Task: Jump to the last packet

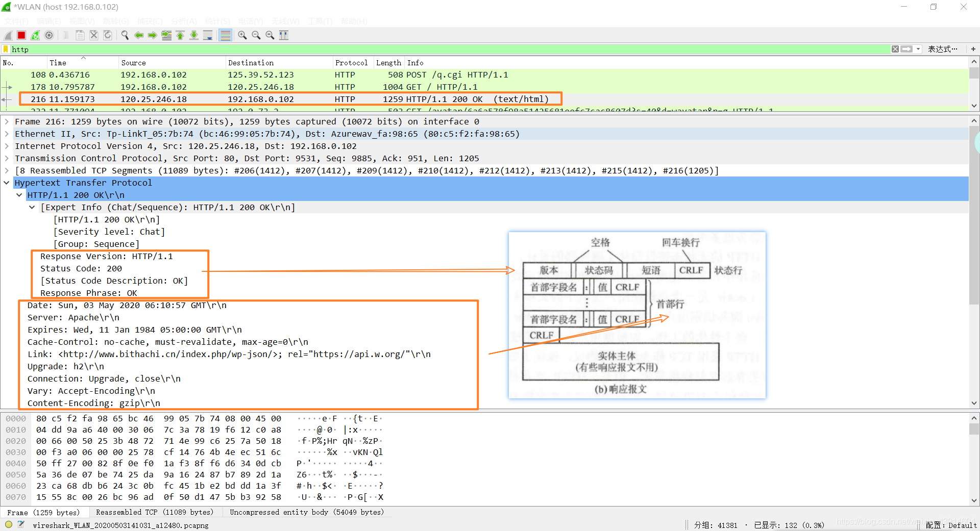Action: [x=194, y=35]
